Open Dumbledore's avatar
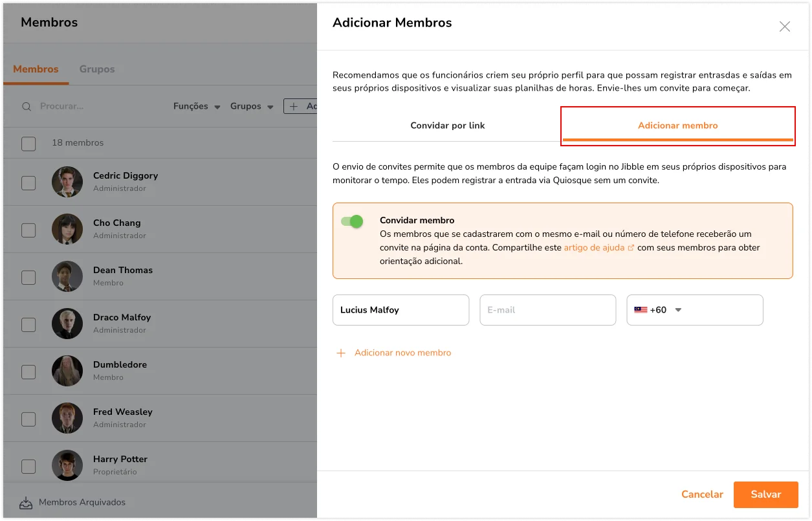 [x=67, y=371]
